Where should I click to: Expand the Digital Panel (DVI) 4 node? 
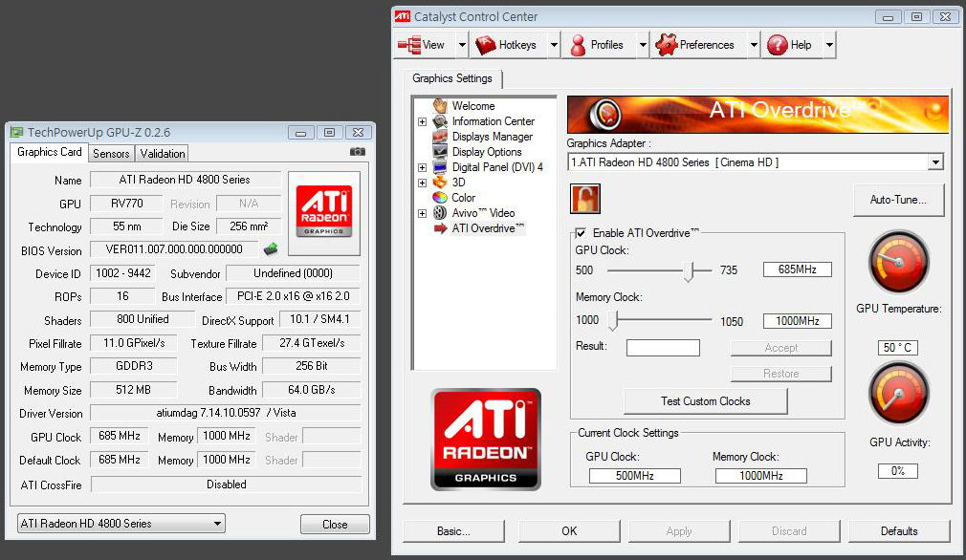(422, 167)
